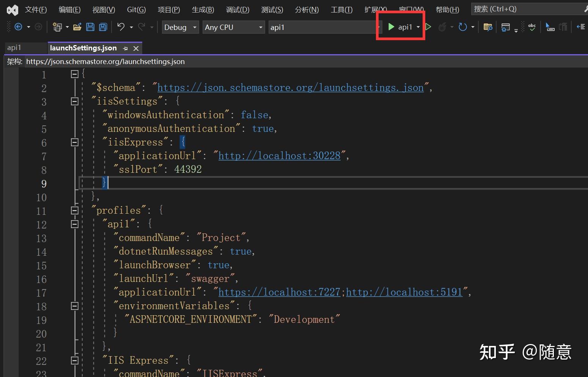The width and height of the screenshot is (588, 377).
Task: Open the 文件(F) menu
Action: point(36,10)
